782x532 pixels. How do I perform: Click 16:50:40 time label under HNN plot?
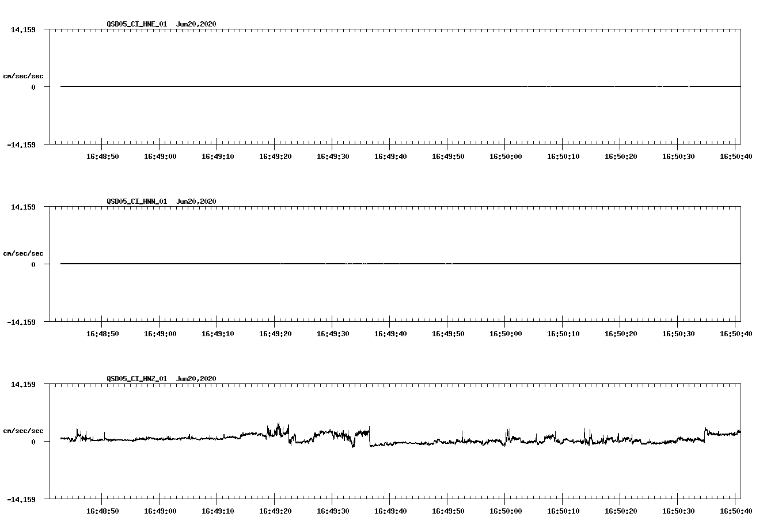[736, 334]
